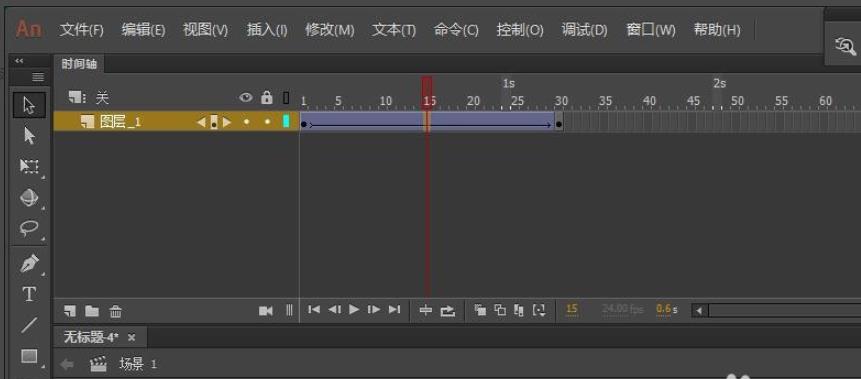Toggle outline view for all layers
The width and height of the screenshot is (861, 379).
coord(286,98)
